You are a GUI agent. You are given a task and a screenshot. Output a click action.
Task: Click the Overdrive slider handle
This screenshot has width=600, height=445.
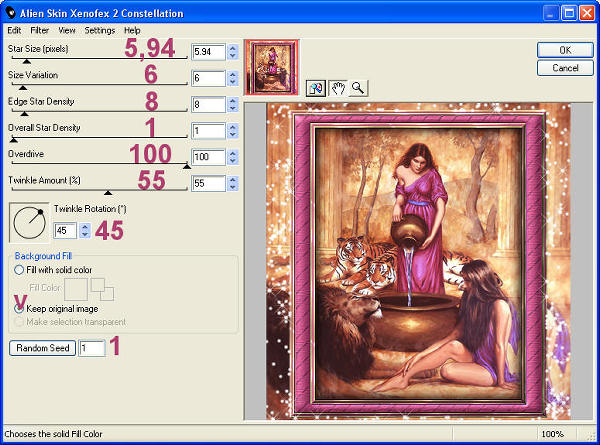point(187,166)
